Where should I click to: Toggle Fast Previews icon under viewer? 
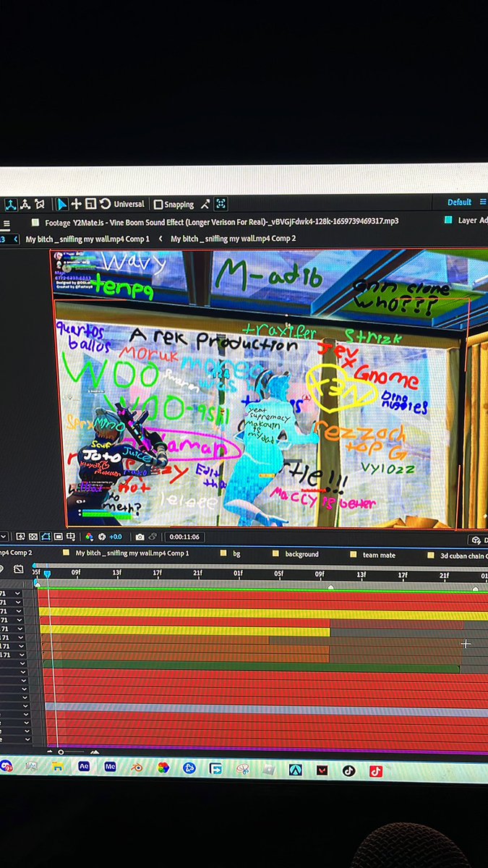point(20,537)
